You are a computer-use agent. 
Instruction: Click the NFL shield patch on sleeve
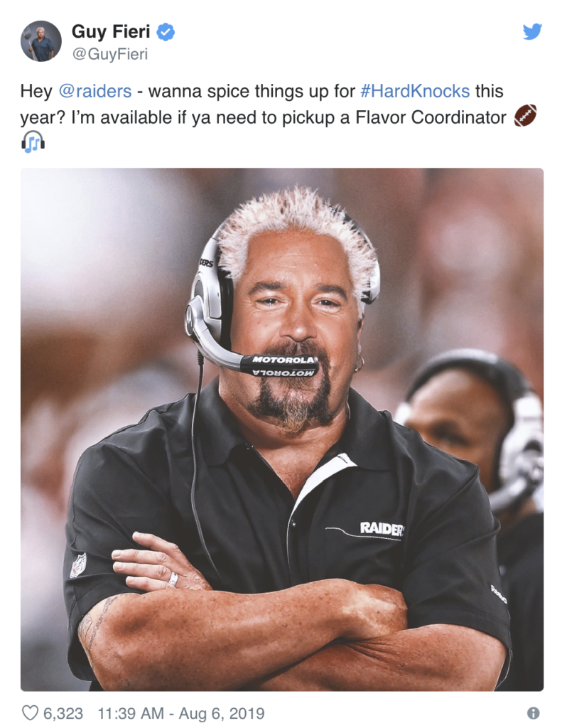(x=78, y=565)
